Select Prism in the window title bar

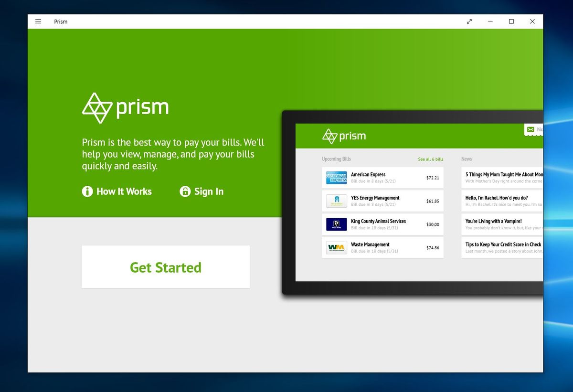tap(61, 21)
